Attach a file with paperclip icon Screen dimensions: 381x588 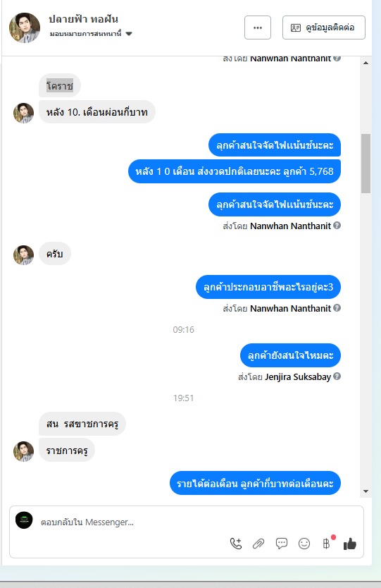258,544
